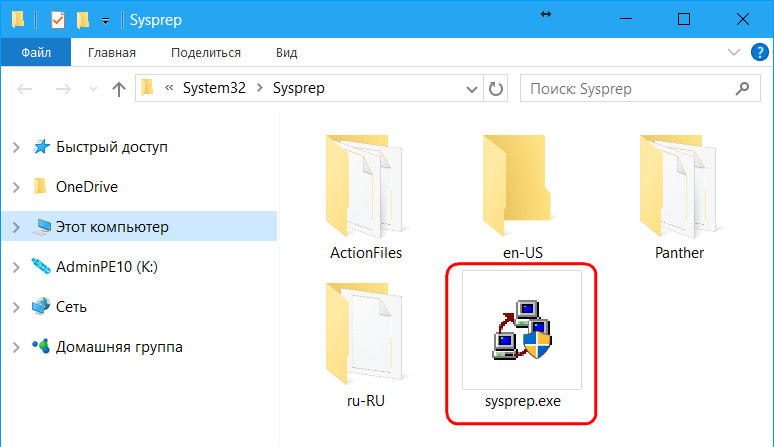Navigate back with the left arrow
Screen dimensions: 774x447
point(24,89)
